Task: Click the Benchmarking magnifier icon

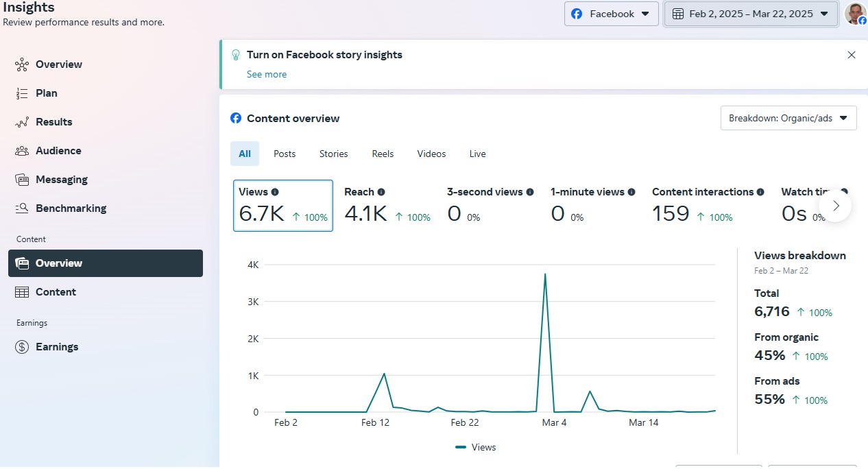Action: [x=22, y=208]
